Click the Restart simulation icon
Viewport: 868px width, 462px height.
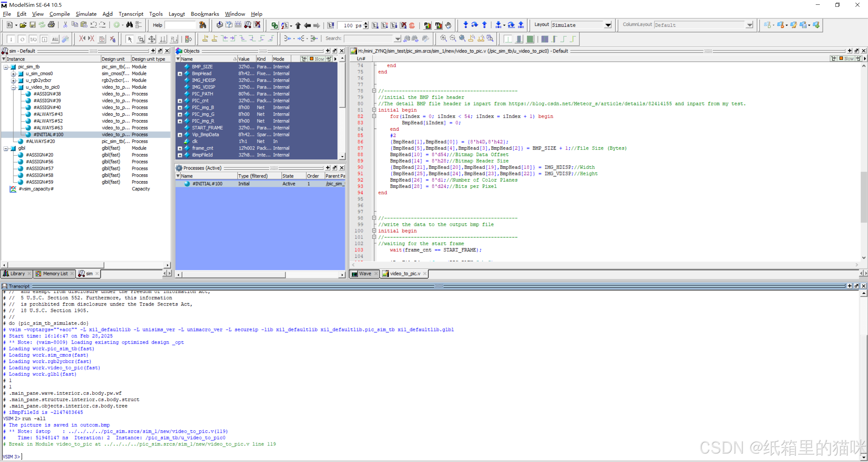tap(331, 25)
